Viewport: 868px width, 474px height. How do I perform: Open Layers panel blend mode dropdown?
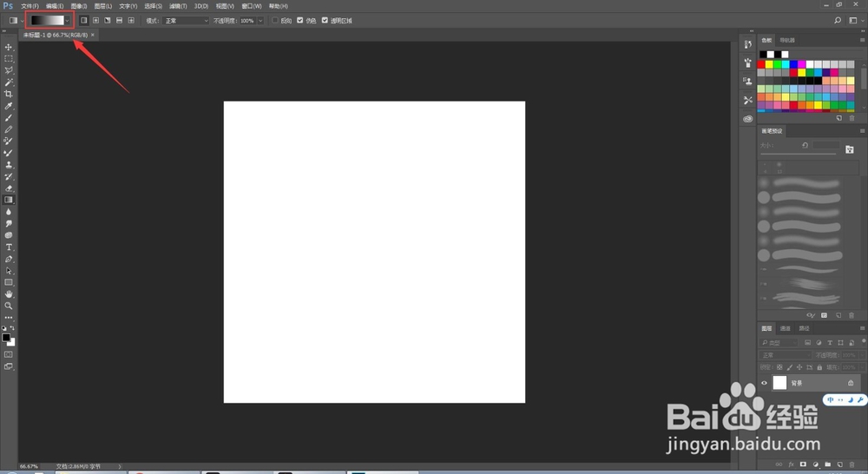(x=786, y=355)
